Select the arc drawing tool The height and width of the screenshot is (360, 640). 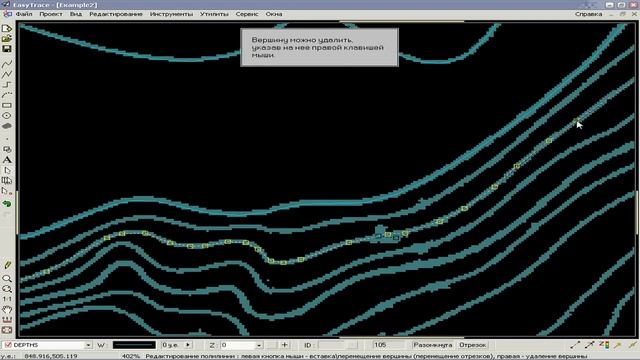tap(7, 95)
